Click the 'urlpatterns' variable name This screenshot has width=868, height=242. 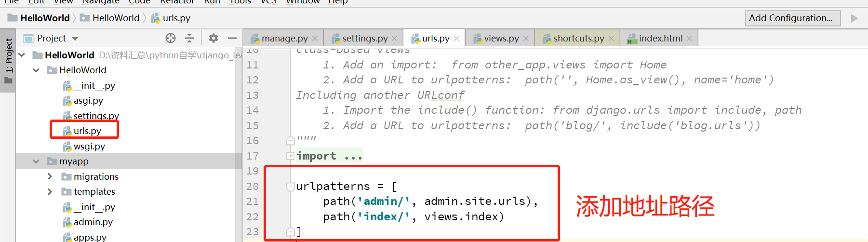pyautogui.click(x=333, y=187)
